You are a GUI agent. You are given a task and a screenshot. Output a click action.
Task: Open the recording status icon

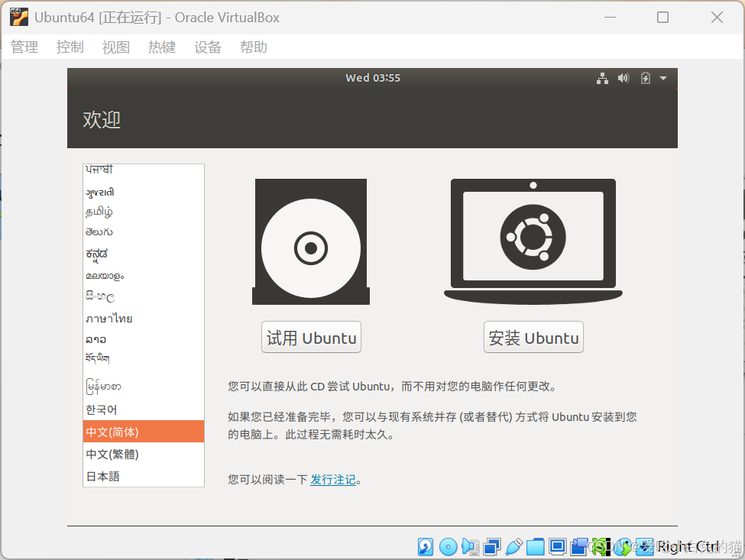(579, 547)
